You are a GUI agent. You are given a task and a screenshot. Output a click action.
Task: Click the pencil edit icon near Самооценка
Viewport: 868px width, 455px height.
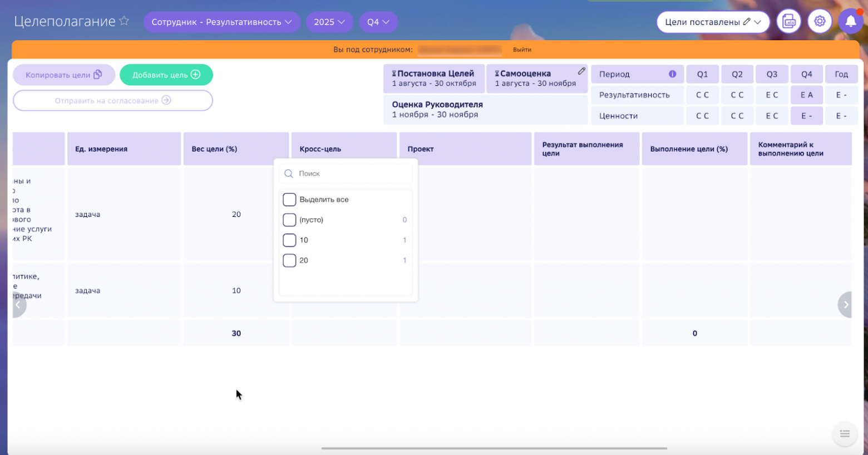pos(581,71)
